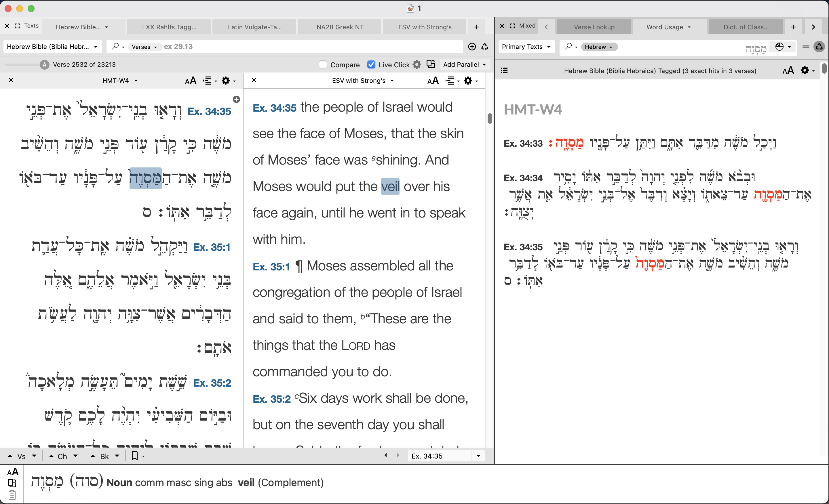Viewport: 829px width, 504px height.
Task: Open Live Click settings gear
Action: click(x=417, y=64)
